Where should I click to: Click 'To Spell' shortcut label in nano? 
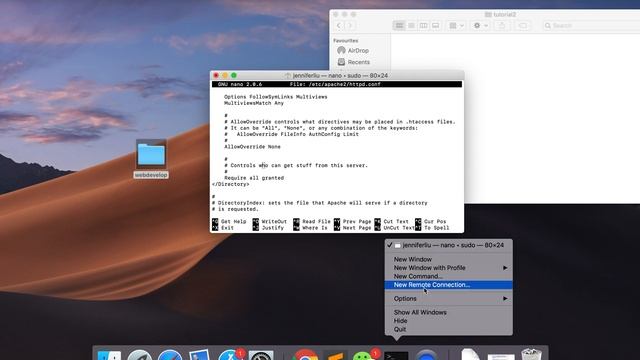click(436, 228)
